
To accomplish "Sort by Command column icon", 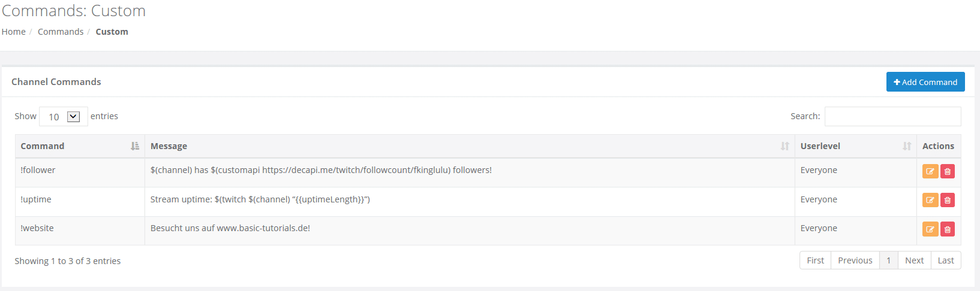I will (x=135, y=146).
